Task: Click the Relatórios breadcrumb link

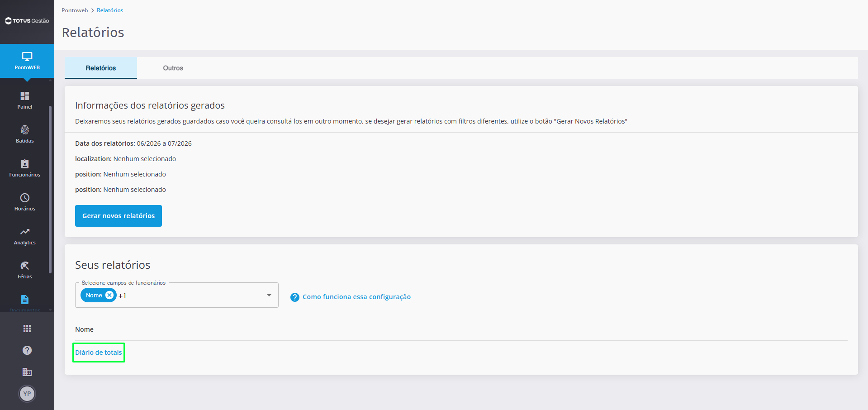Action: point(110,10)
